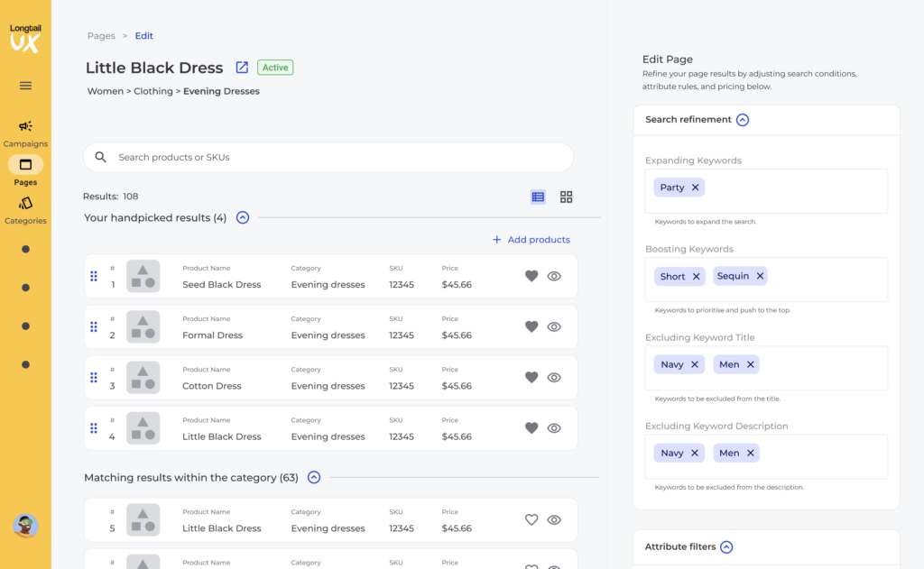Switch to grid view layout
The width and height of the screenshot is (924, 569).
567,197
